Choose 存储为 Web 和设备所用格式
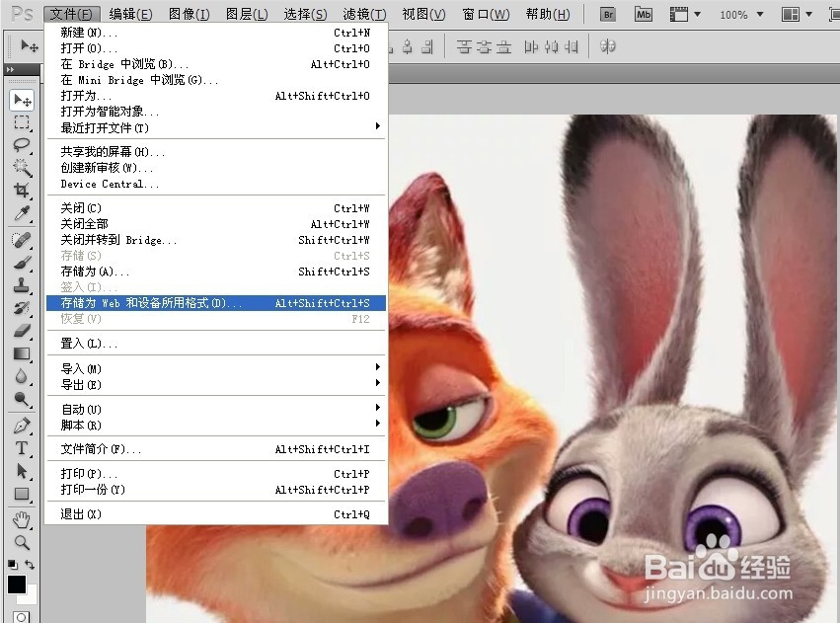840x623 pixels. [x=215, y=303]
